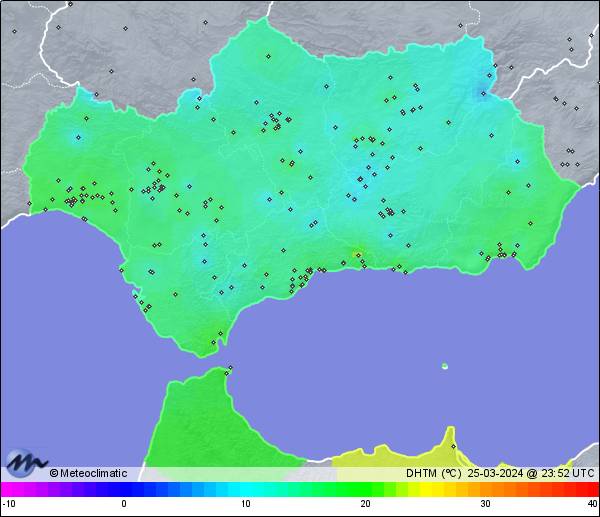Select the station marker on dark blue cold spot
This screenshot has width=600, height=517.
483,94
